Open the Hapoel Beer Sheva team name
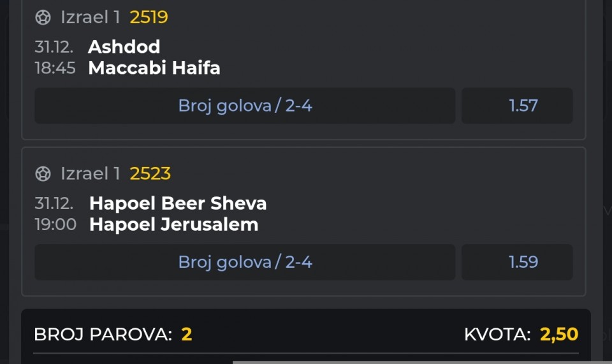612x364 pixels. pos(178,203)
